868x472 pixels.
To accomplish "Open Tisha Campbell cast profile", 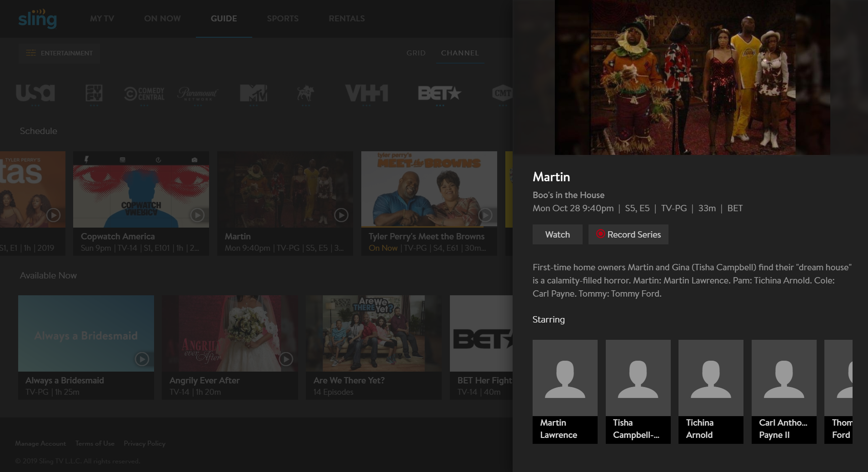I will pos(638,392).
